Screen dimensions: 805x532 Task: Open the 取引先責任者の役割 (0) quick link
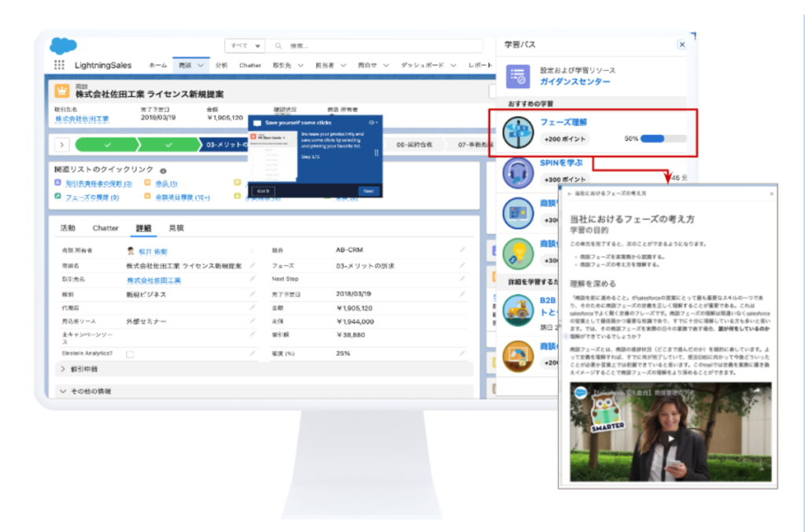[98, 183]
